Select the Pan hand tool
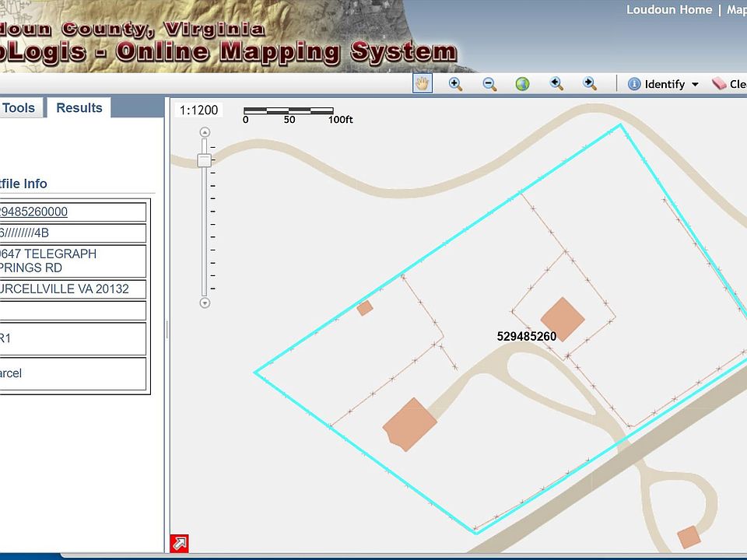The image size is (747, 560). pos(423,84)
